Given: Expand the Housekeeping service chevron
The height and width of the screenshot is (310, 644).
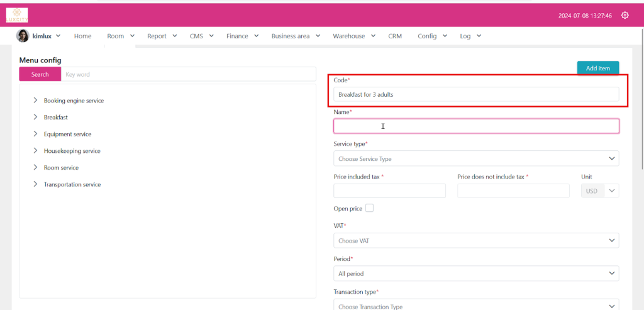Looking at the screenshot, I should (35, 151).
